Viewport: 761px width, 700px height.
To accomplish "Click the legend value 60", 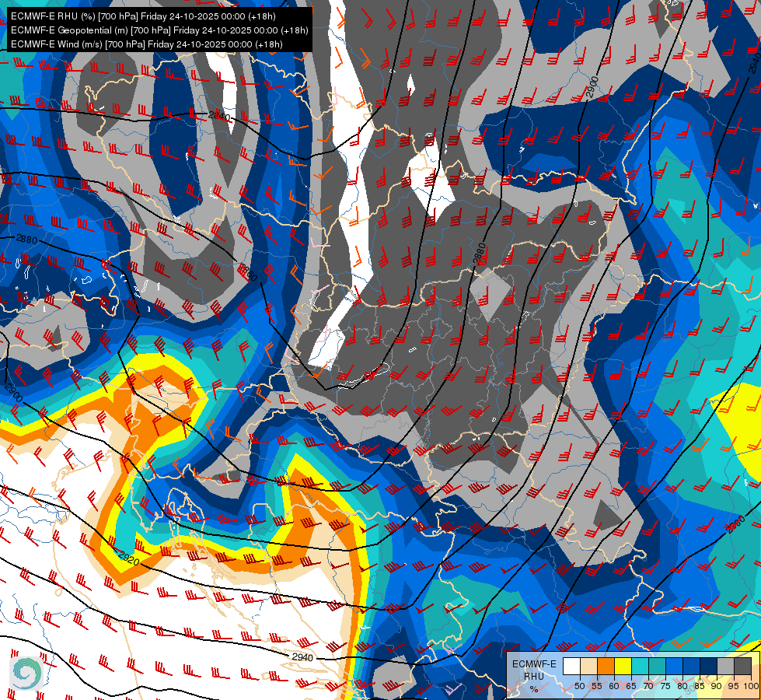I will 614,686.
